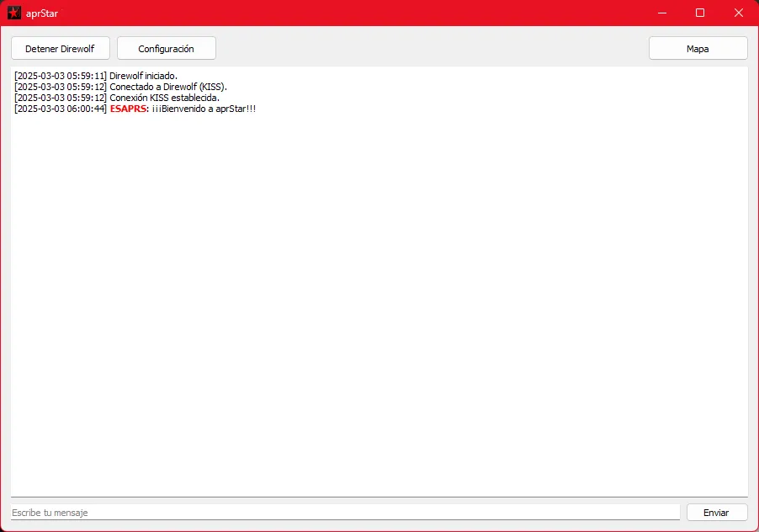
Task: Click the 06:00:44 timestamp in the log
Action: [61, 109]
